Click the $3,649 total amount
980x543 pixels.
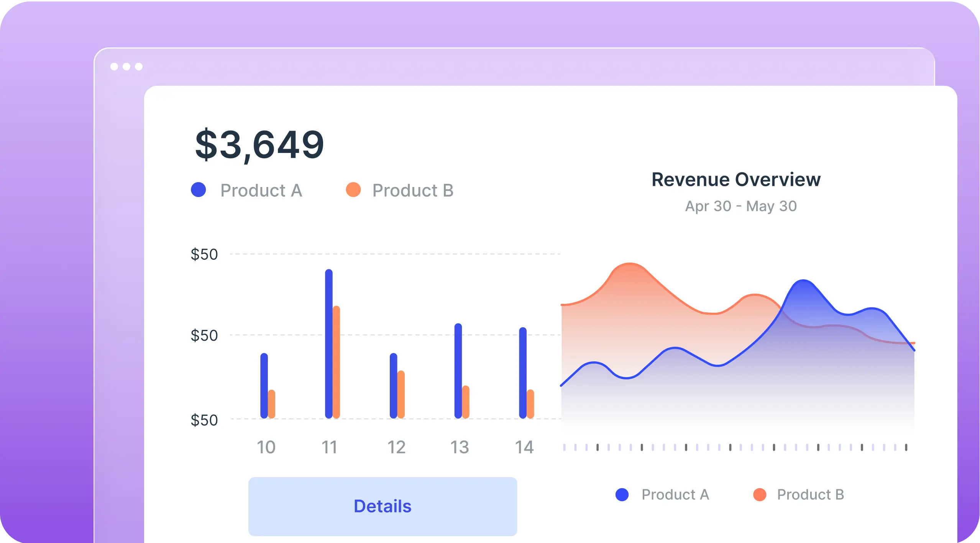pos(259,144)
